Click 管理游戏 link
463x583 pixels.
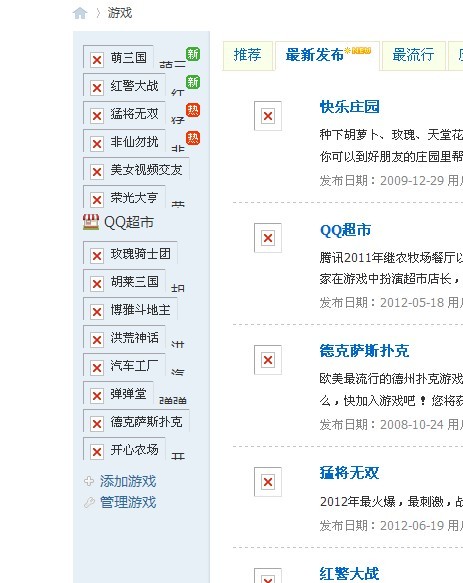[x=128, y=502]
